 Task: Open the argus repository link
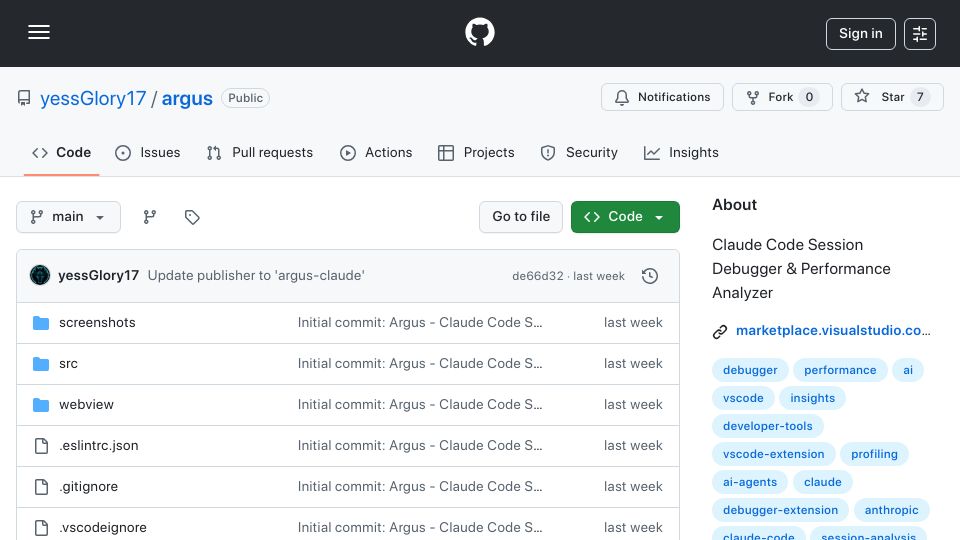[x=187, y=99]
